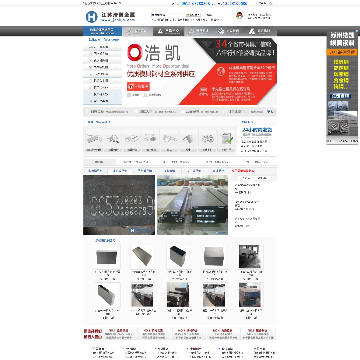360x360 pixels.
Task: Close the floating side advertisement
Action: click(357, 31)
